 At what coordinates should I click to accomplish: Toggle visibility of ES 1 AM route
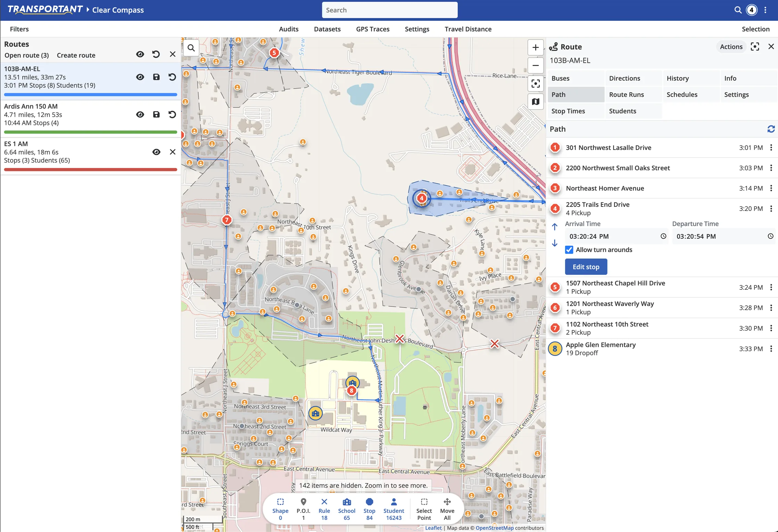tap(156, 152)
